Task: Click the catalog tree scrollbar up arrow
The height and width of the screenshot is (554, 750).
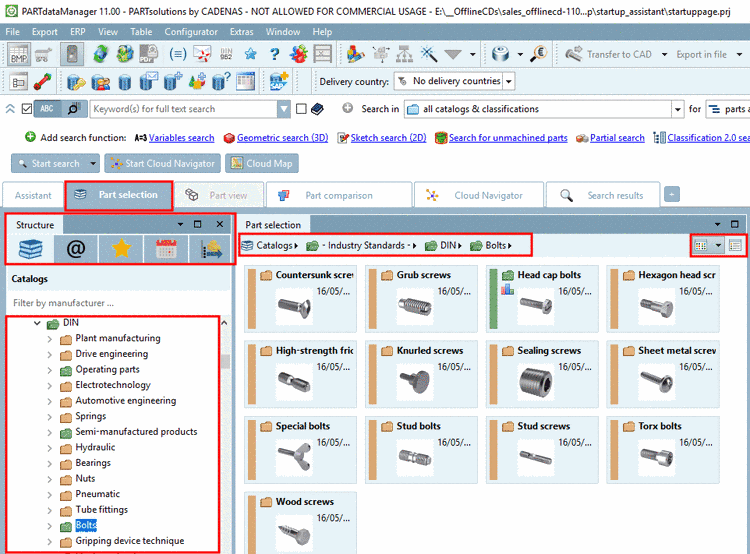Action: [x=224, y=323]
